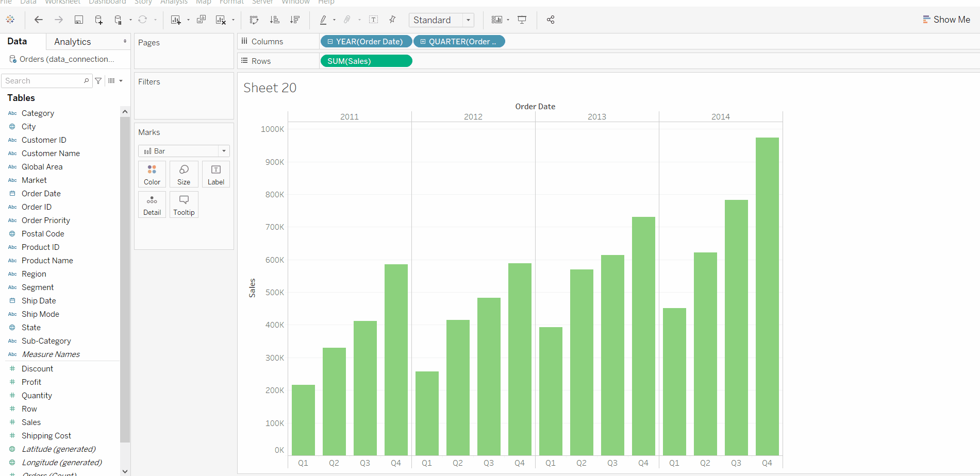
Task: Click the Tableau start page logo icon
Action: [10, 20]
